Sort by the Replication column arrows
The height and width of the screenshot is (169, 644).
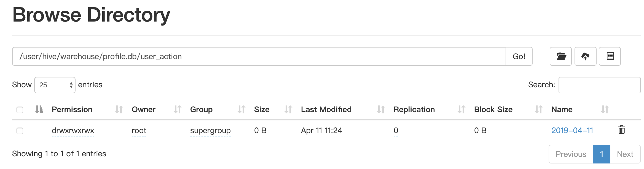461,110
